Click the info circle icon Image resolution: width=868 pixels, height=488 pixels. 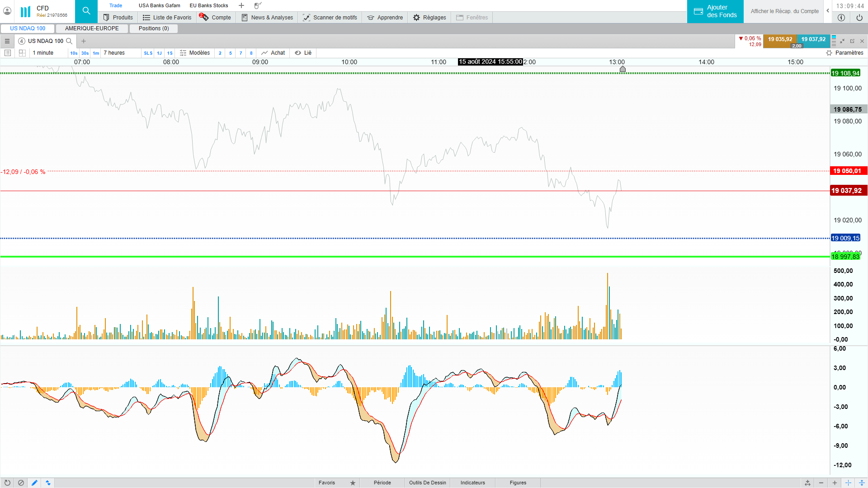(x=841, y=18)
